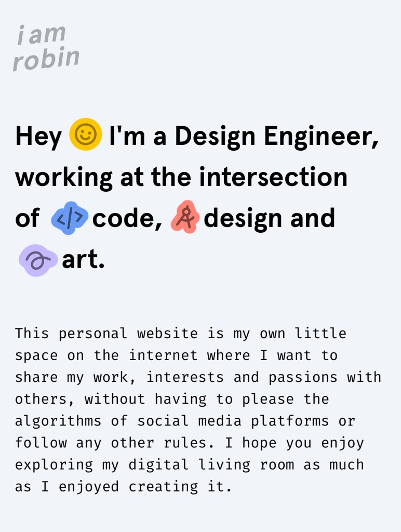This screenshot has width=401, height=532.
Task: Click the word "Hey" in the heading
Action: [38, 136]
